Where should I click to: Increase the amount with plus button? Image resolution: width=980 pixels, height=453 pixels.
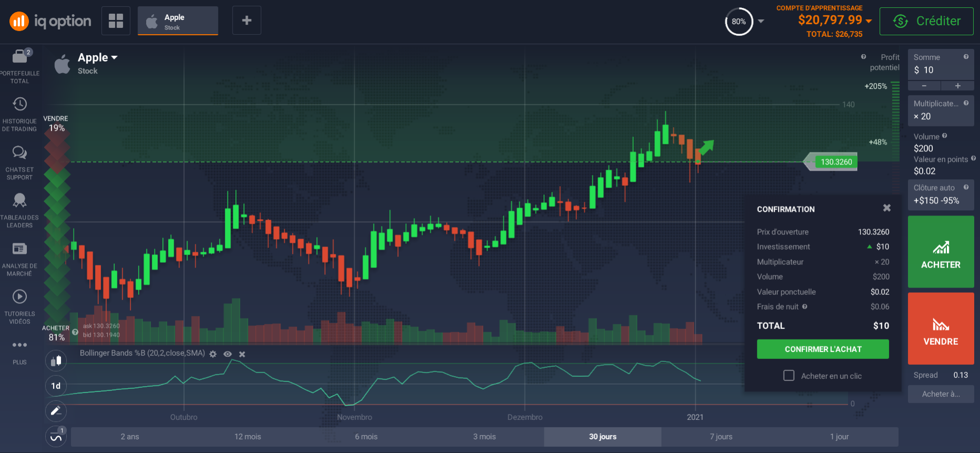click(957, 86)
